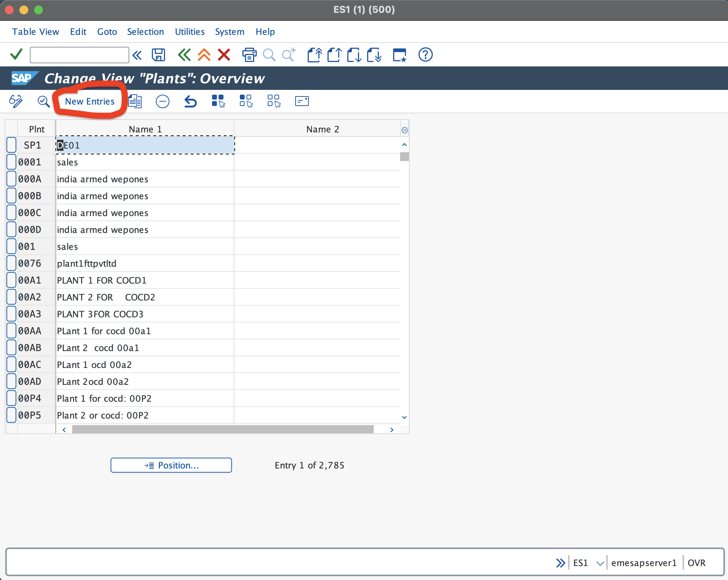Go to Last Page icon
Viewport: 728px width, 580px height.
tap(374, 55)
